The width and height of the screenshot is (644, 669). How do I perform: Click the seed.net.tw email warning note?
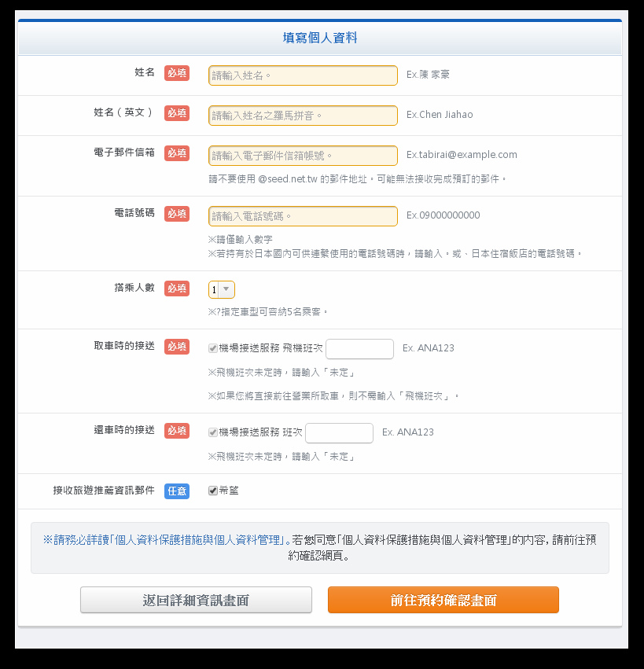click(358, 178)
